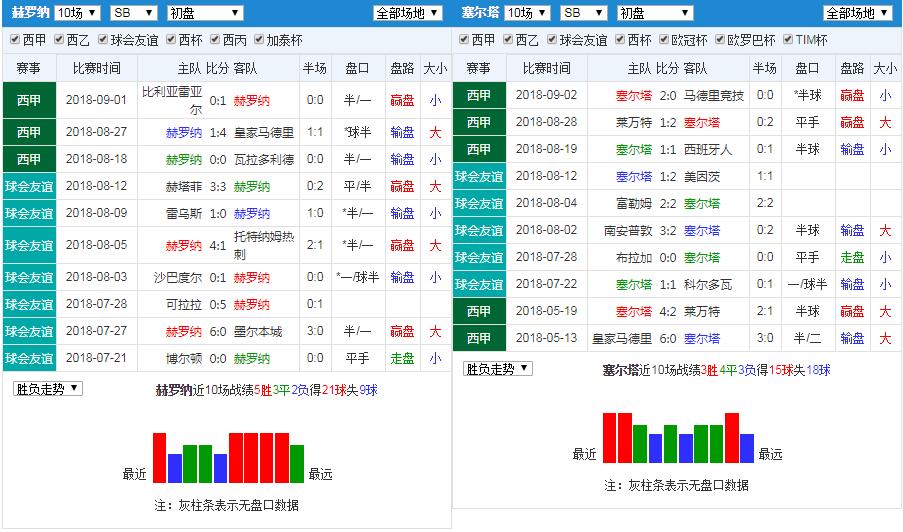
Task: Click last blue bar in 塞尔塔 chart
Action: [747, 449]
